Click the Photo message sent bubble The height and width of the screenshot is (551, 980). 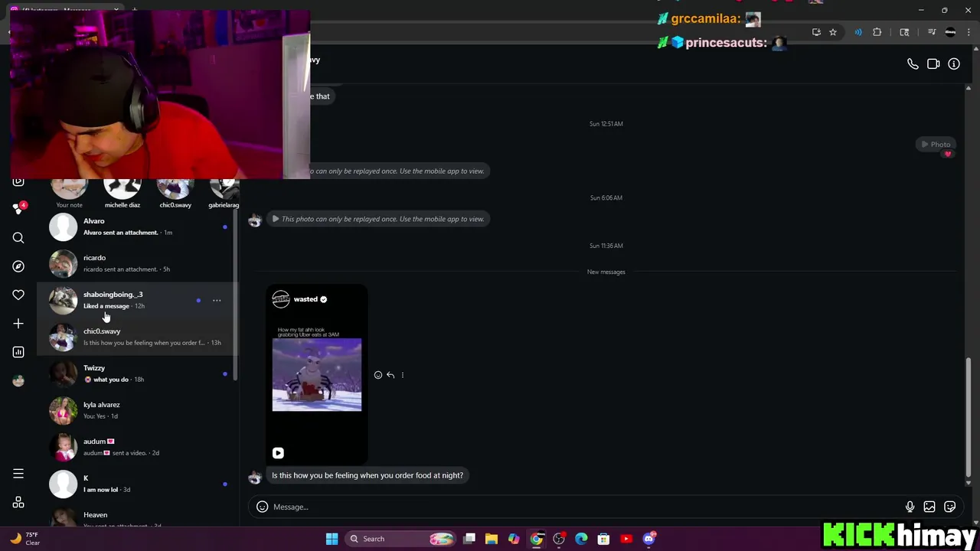[x=936, y=145]
